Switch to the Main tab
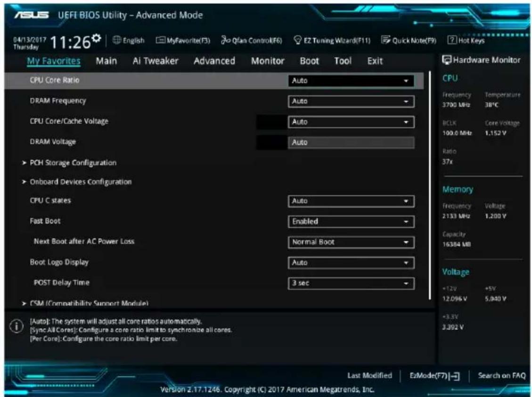Image resolution: width=532 pixels, height=397 pixels. coord(106,61)
